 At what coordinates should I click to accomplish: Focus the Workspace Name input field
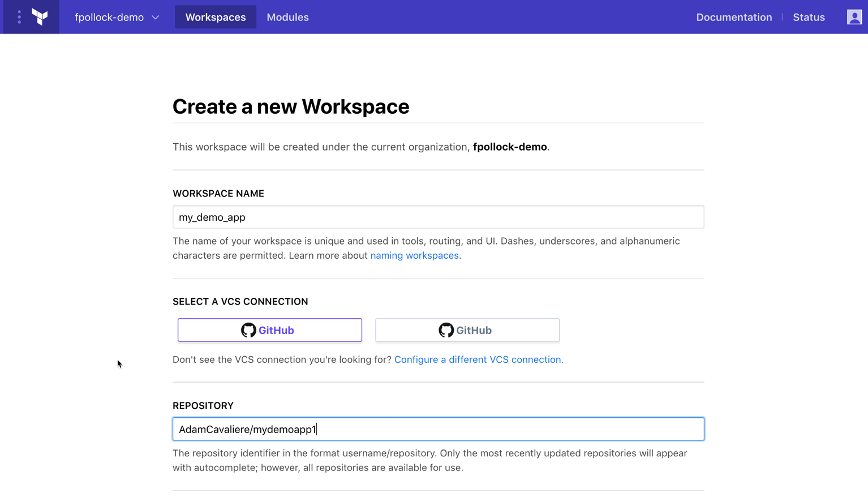pos(438,217)
